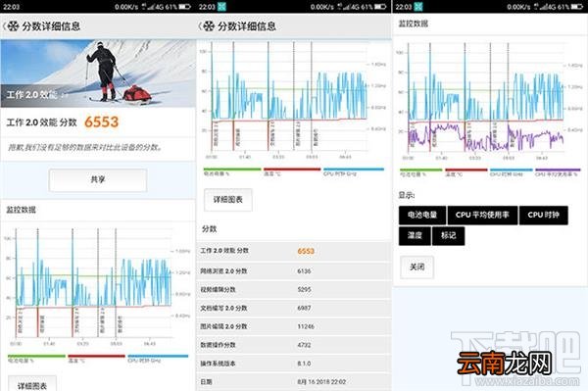Screen dimensions: 588x391
Task: Tap 关闭 button on right screen
Action: click(417, 267)
